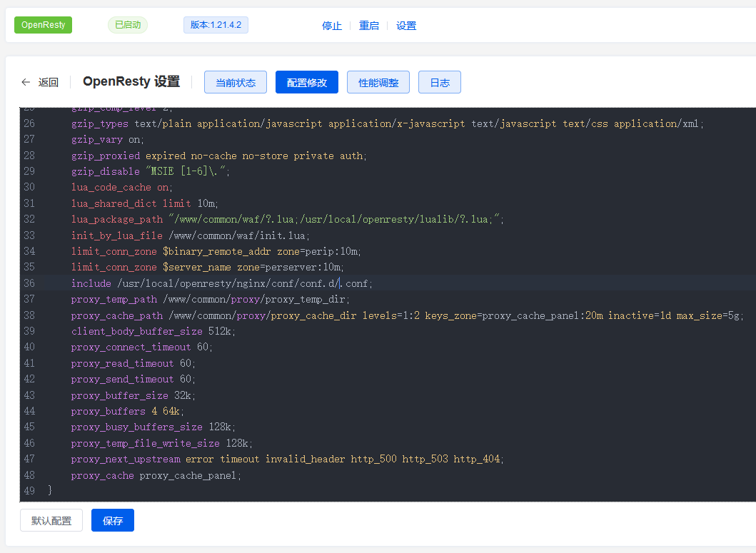Switch to the 当前状态 tab

point(235,82)
